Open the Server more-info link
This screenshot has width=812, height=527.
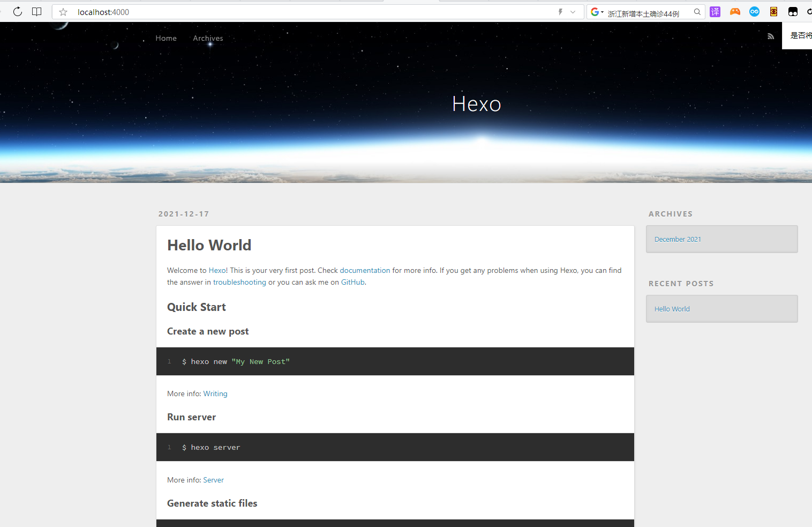pyautogui.click(x=213, y=480)
